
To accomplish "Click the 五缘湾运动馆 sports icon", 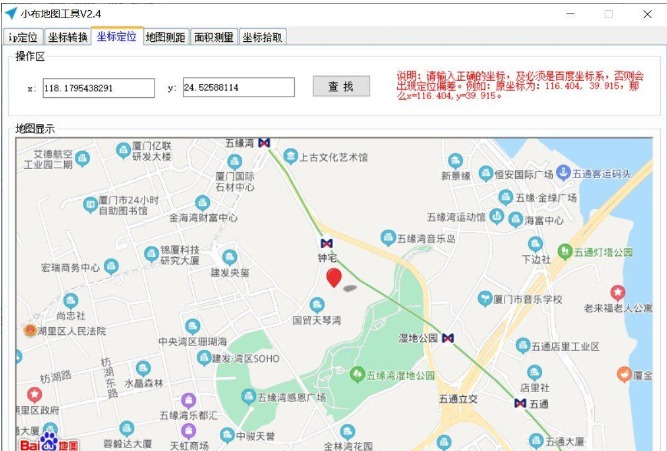I will click(x=496, y=216).
